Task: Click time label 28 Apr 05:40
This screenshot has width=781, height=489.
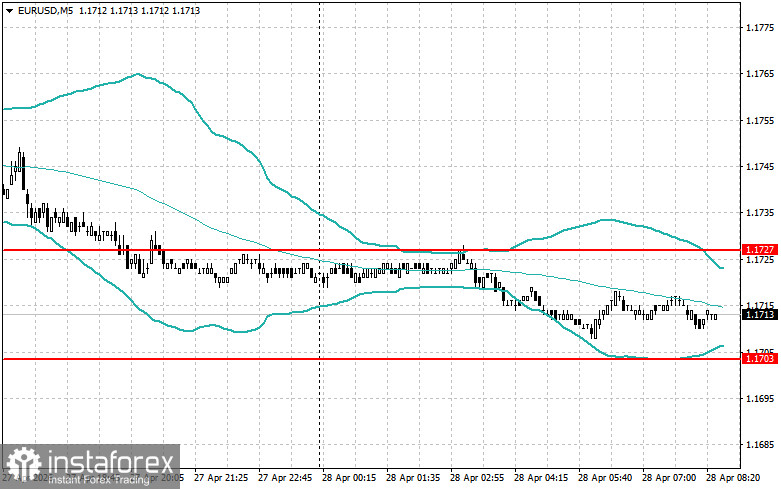Action: (x=605, y=478)
